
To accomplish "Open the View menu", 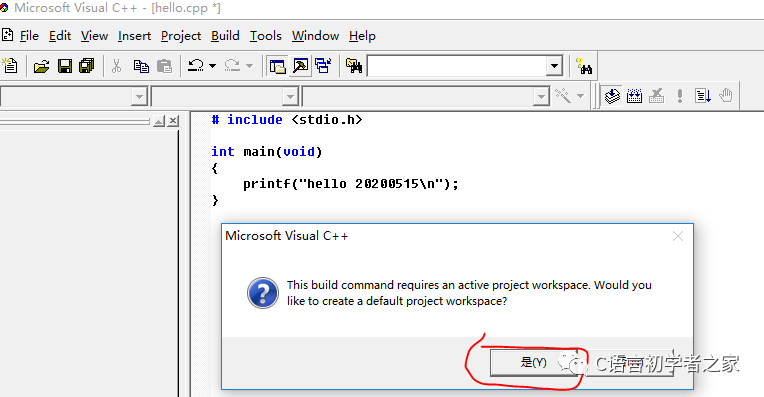I will (94, 36).
